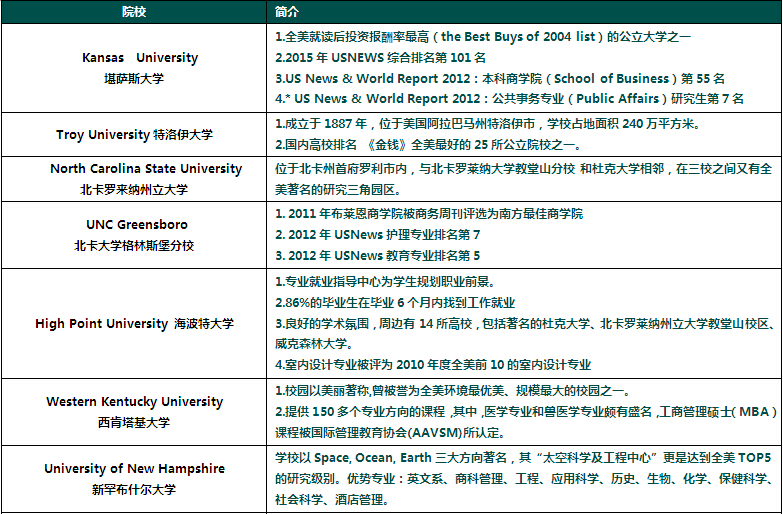Select 北卡大学格林斯堡分校 text

click(134, 246)
